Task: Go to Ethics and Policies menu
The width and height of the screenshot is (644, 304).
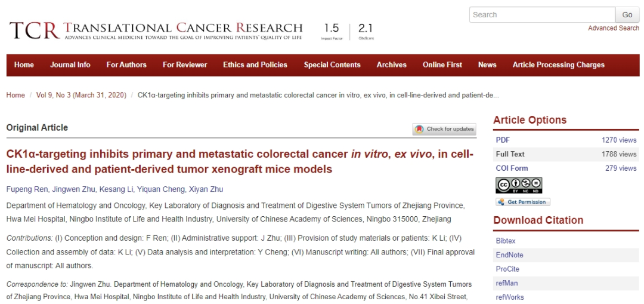Action: [x=255, y=65]
